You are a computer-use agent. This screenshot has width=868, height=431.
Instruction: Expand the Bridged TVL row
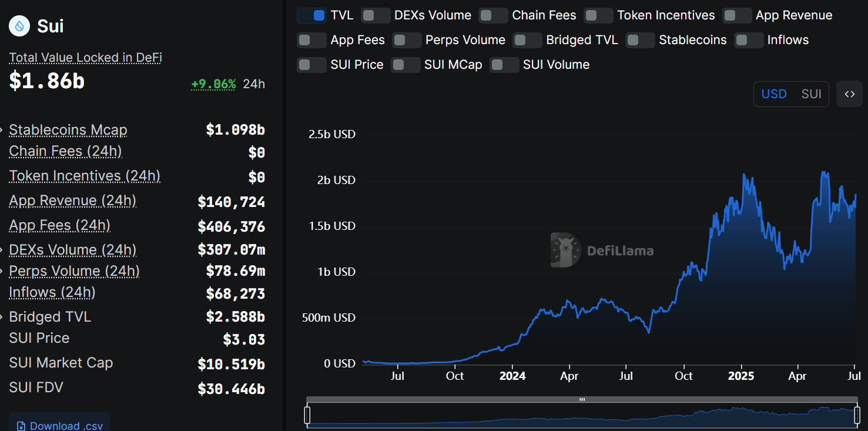pyautogui.click(x=2, y=317)
